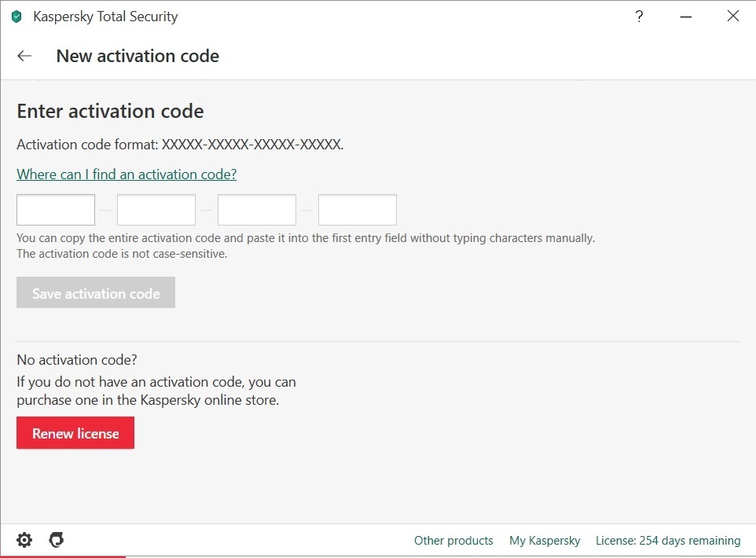Focus the first activation code field
Image resolution: width=756 pixels, height=558 pixels.
[x=56, y=210]
